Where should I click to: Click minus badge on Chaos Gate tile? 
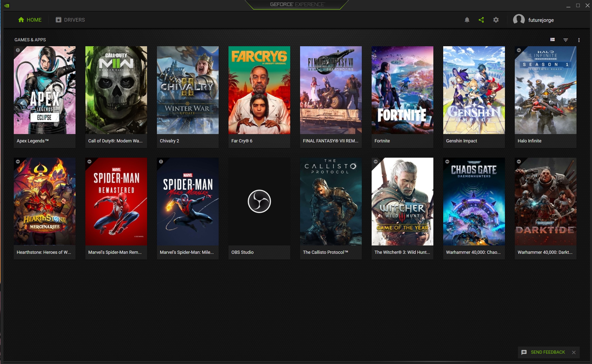[x=447, y=162]
